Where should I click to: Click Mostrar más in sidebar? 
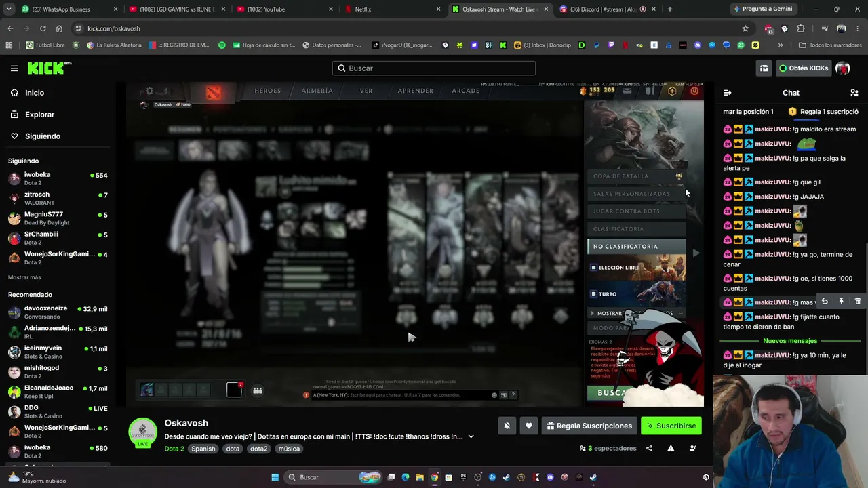coord(24,277)
